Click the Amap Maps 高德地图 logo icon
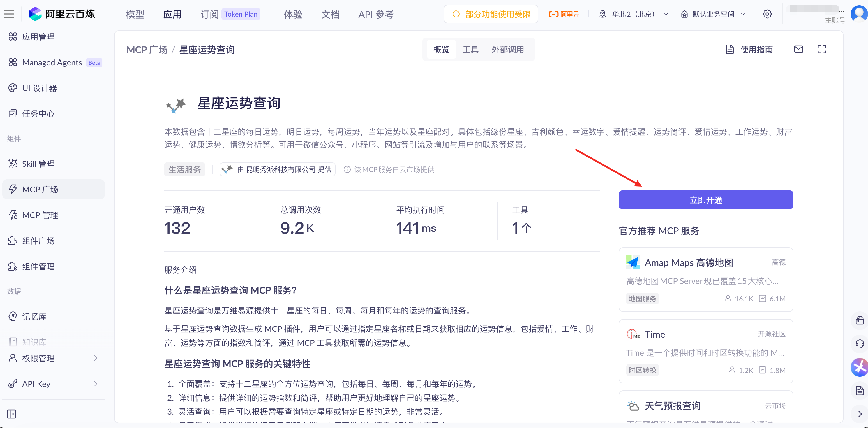This screenshot has height=428, width=868. pyautogui.click(x=633, y=262)
